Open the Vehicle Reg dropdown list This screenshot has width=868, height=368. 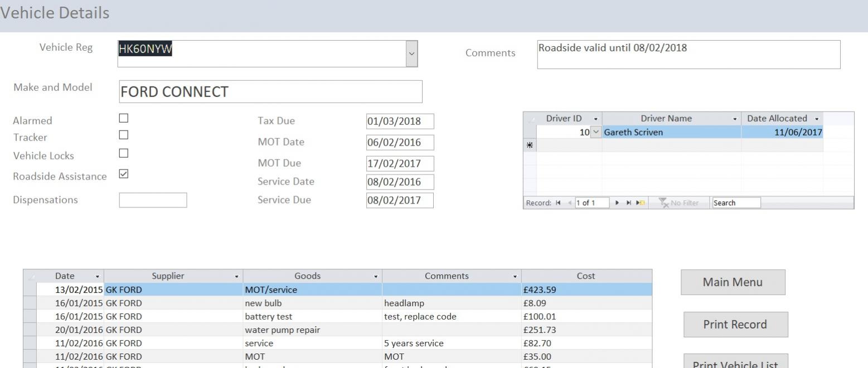[411, 54]
